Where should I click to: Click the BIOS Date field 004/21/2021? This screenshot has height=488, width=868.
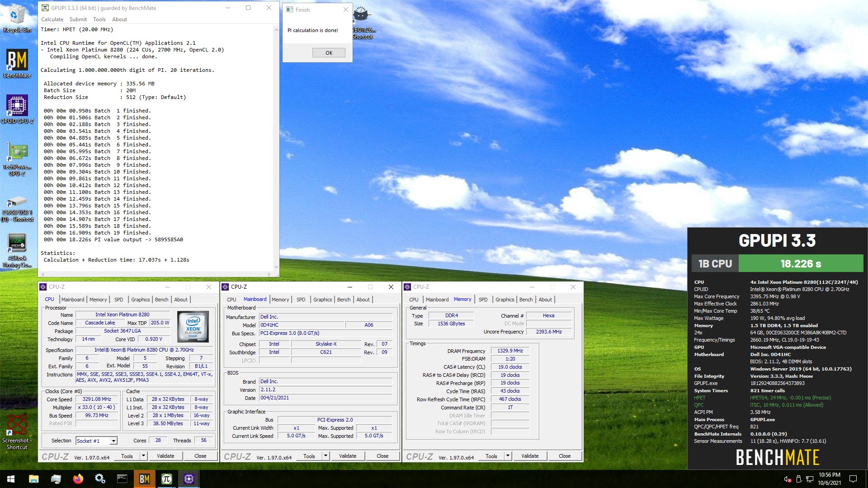pos(325,398)
